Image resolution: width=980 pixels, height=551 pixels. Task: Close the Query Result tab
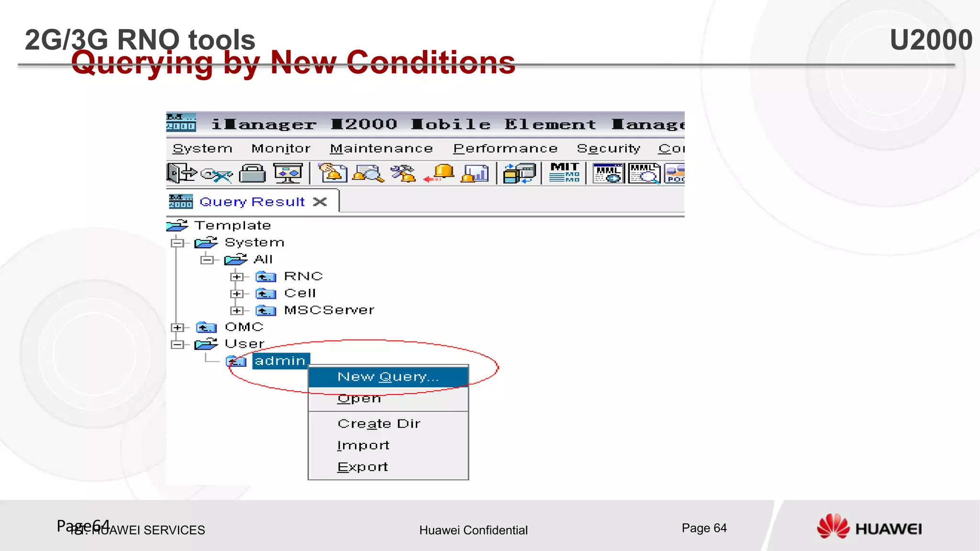click(320, 202)
